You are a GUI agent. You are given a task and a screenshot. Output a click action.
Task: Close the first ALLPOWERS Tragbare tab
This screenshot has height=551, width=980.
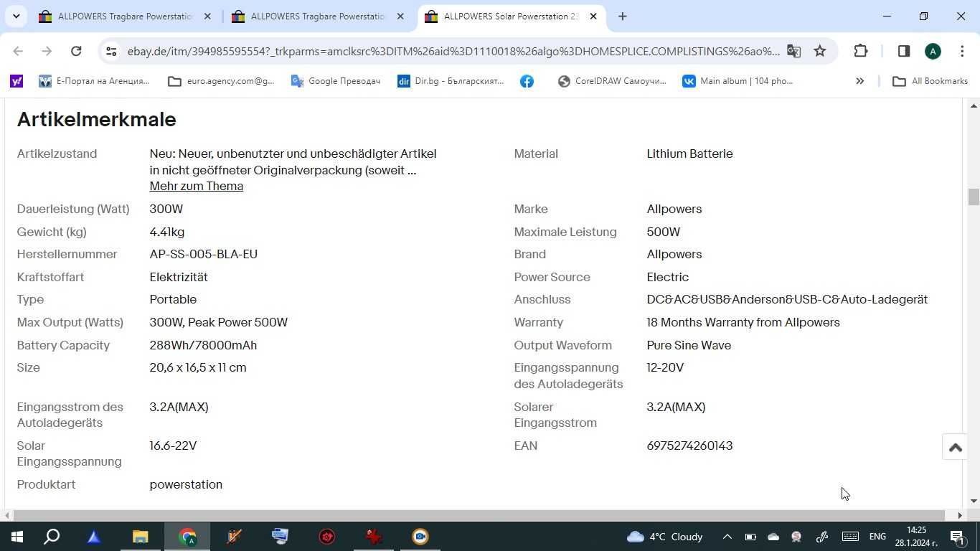coord(207,17)
